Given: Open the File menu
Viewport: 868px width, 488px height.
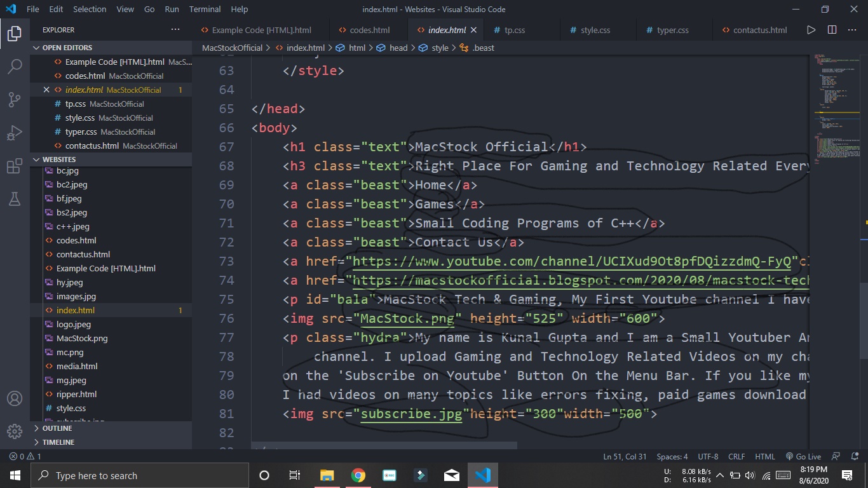Looking at the screenshot, I should (x=33, y=10).
